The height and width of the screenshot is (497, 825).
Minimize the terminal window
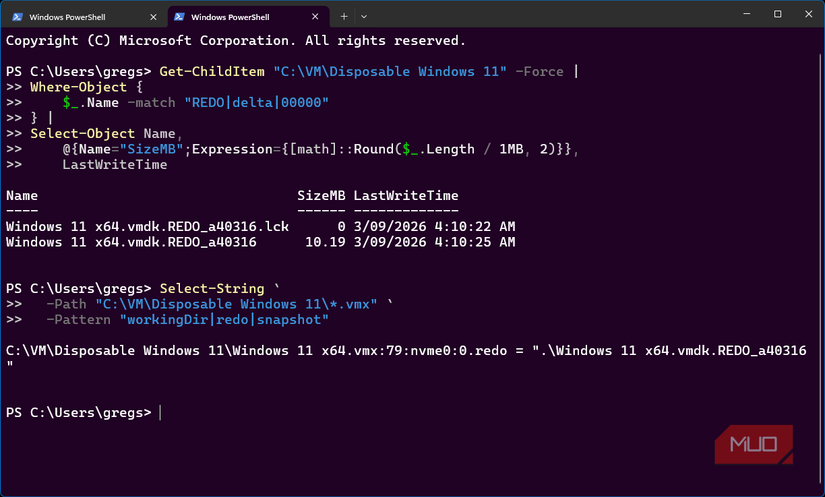(747, 14)
